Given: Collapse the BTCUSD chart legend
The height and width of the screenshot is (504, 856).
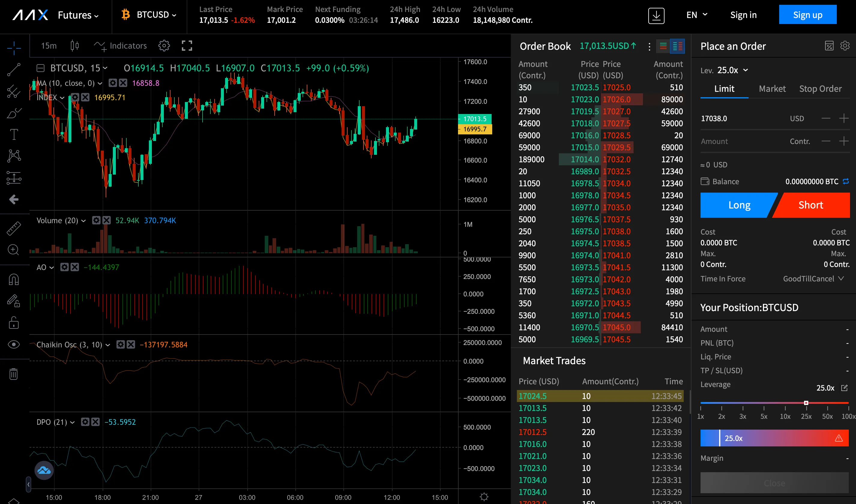Looking at the screenshot, I should [x=41, y=68].
